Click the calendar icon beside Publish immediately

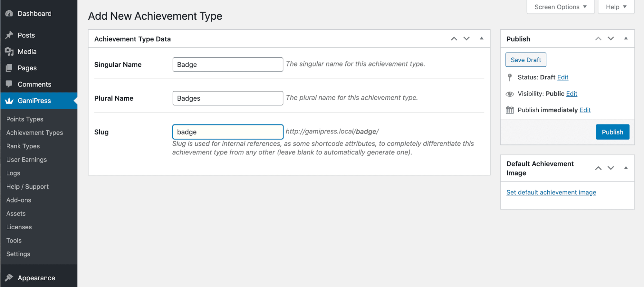(510, 110)
